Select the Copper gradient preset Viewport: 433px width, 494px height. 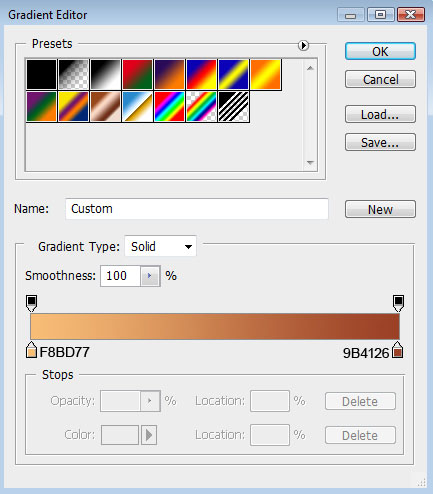(x=105, y=107)
